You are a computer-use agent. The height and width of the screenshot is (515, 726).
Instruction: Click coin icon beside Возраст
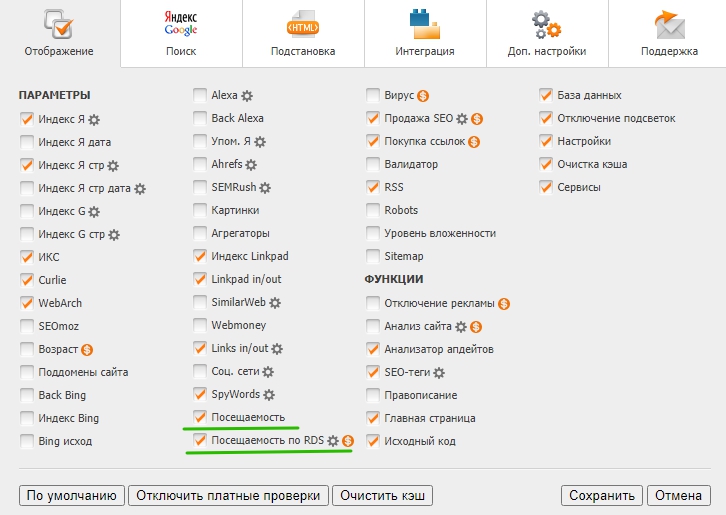[x=88, y=349]
